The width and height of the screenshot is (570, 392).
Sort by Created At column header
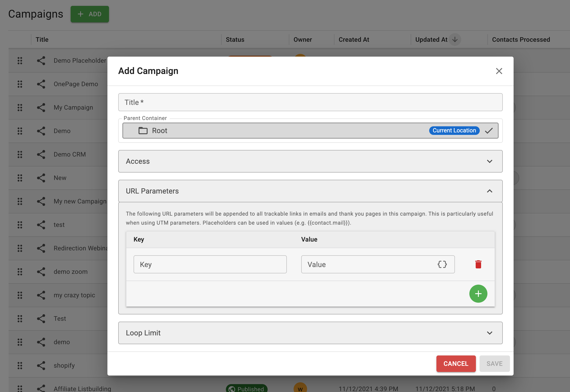(354, 39)
